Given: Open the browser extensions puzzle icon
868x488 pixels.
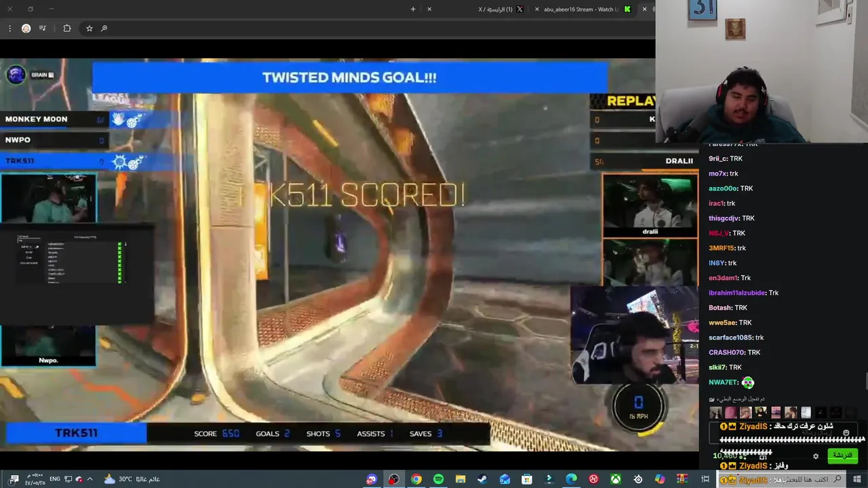Looking at the screenshot, I should point(66,28).
